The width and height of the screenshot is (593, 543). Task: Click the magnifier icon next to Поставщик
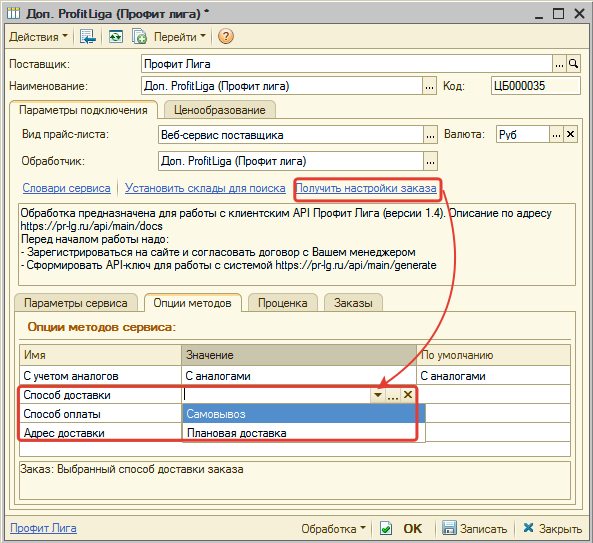(x=573, y=64)
